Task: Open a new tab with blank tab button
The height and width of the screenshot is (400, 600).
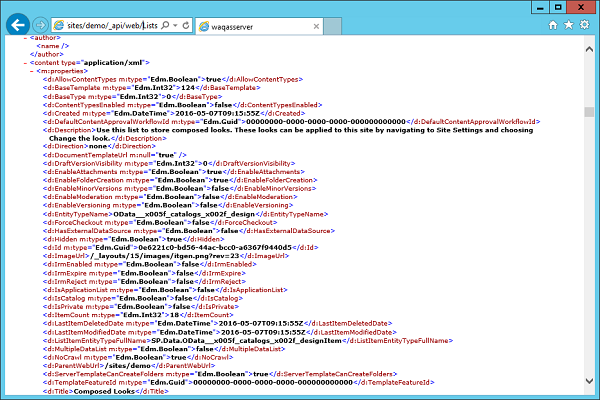Action: click(333, 26)
